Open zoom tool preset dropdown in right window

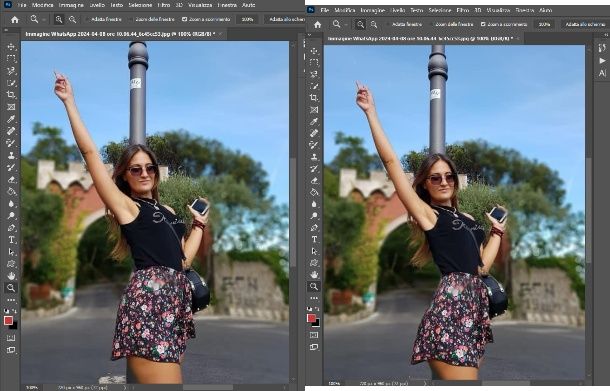coord(346,24)
